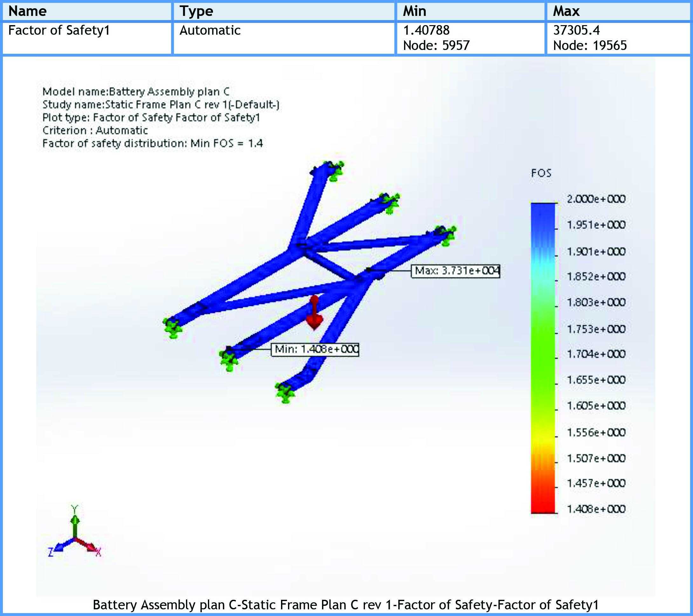
Task: Click the 'Study name:Static Frame Plan C rev 1' line
Action: point(161,105)
